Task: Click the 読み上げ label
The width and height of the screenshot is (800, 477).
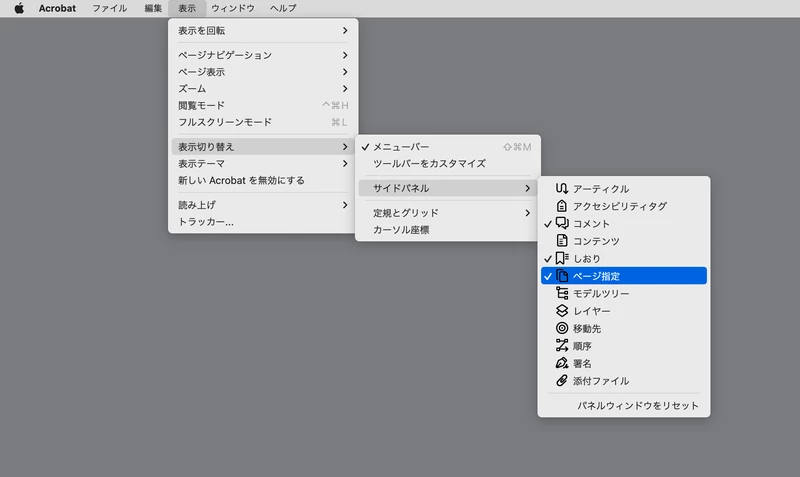Action: pyautogui.click(x=197, y=205)
